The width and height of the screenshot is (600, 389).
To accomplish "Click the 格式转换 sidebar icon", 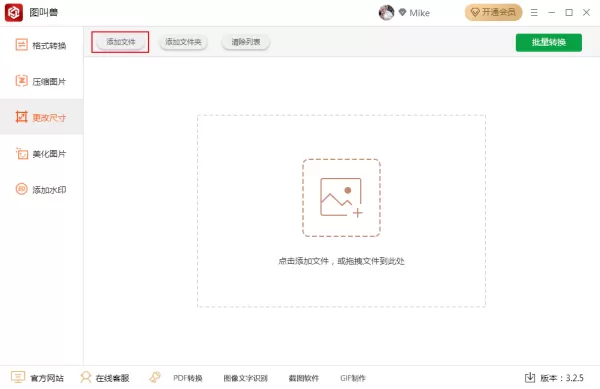I will 21,45.
